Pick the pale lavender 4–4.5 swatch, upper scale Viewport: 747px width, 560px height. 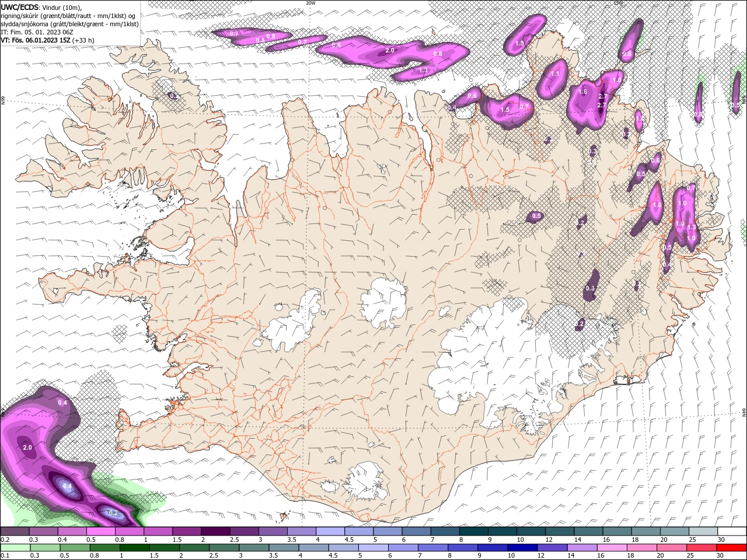(x=330, y=531)
